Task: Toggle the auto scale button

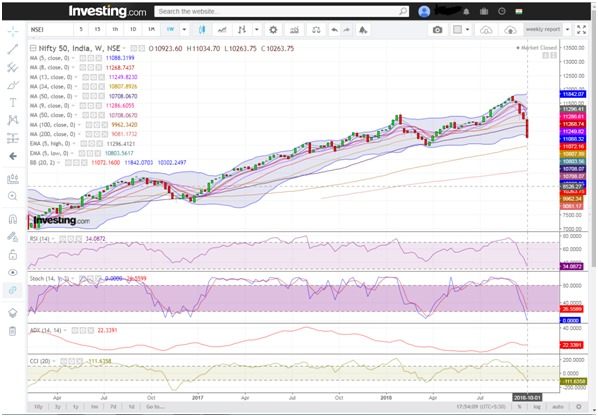Action: [558, 407]
